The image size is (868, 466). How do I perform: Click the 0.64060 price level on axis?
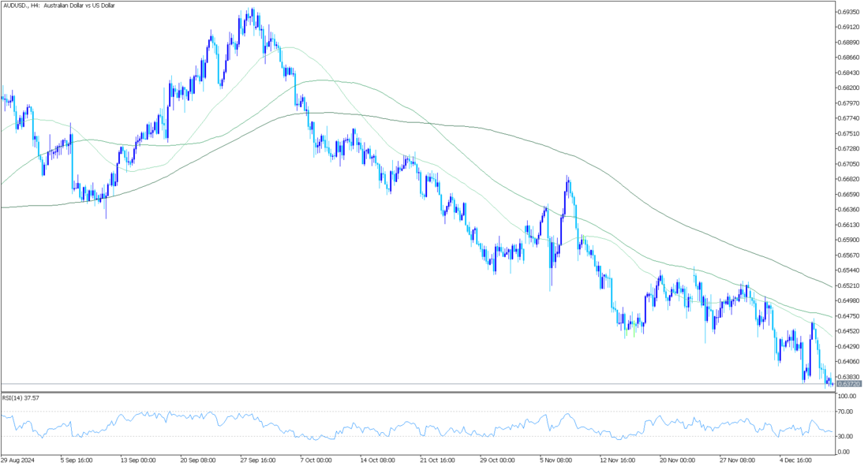coord(849,362)
